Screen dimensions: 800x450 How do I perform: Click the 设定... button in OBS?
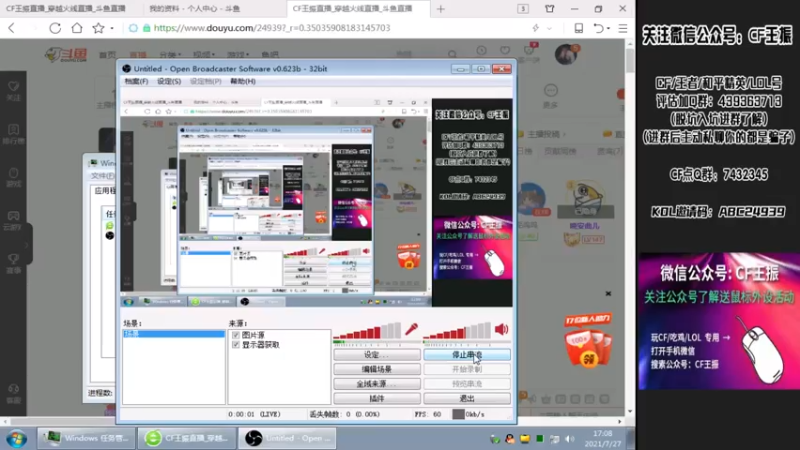point(377,355)
